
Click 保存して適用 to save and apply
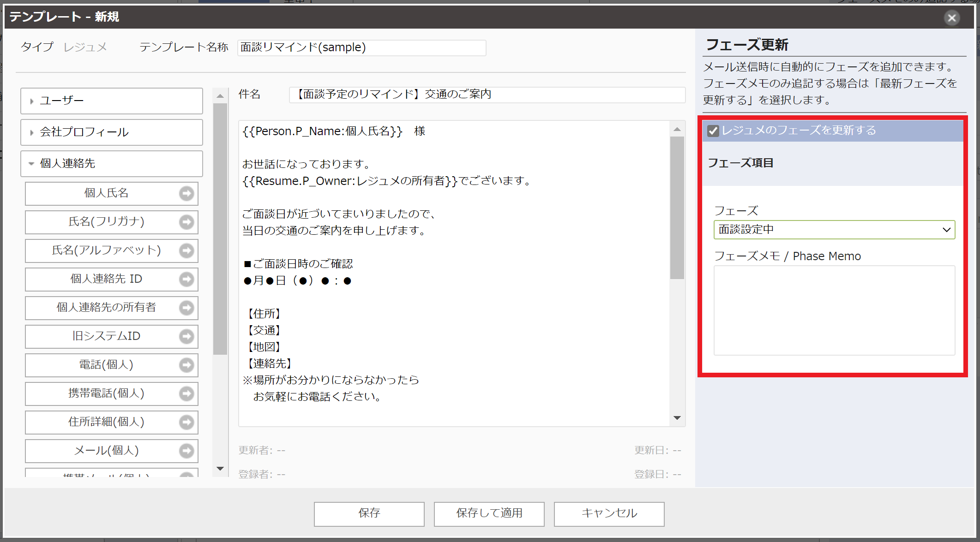click(489, 513)
